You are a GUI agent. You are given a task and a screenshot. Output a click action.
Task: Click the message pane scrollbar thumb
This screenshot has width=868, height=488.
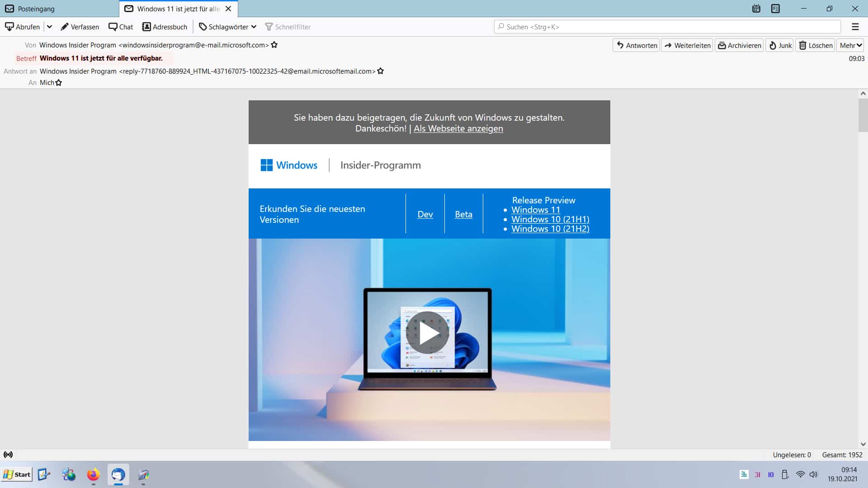(863, 115)
